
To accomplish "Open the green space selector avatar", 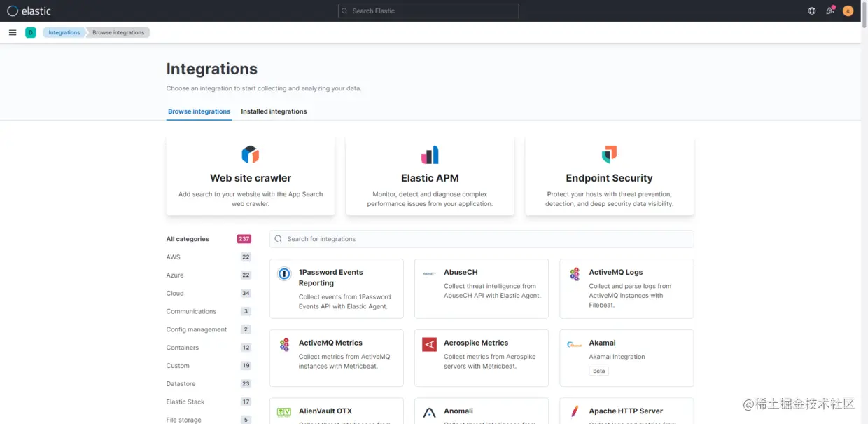I will pos(31,32).
